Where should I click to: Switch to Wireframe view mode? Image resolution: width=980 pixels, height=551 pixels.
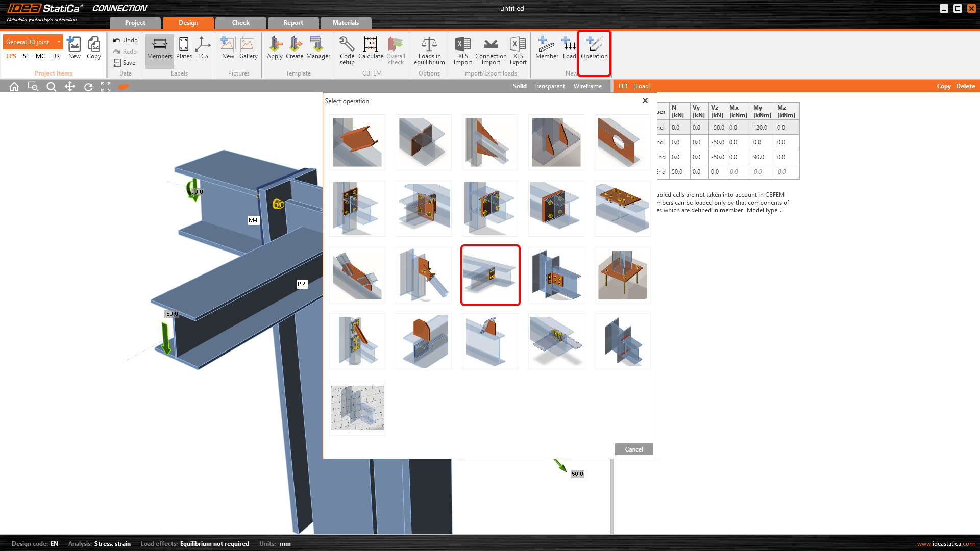[x=587, y=86]
